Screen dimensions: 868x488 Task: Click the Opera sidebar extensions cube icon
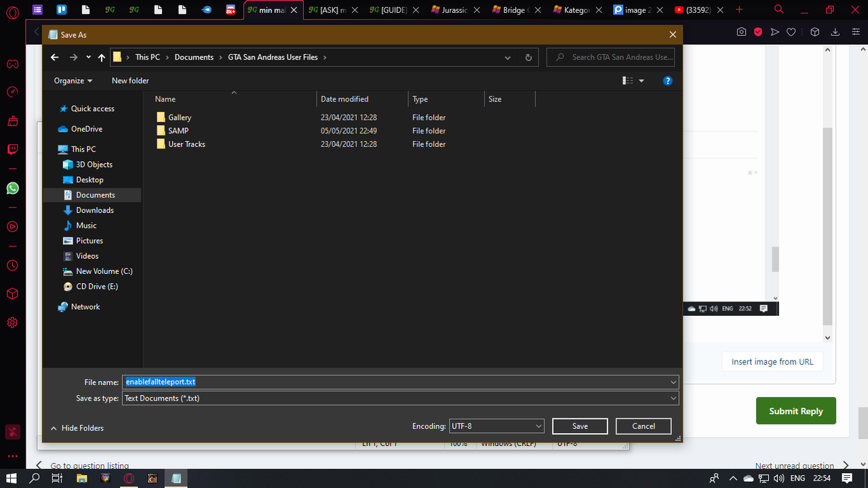pos(12,293)
